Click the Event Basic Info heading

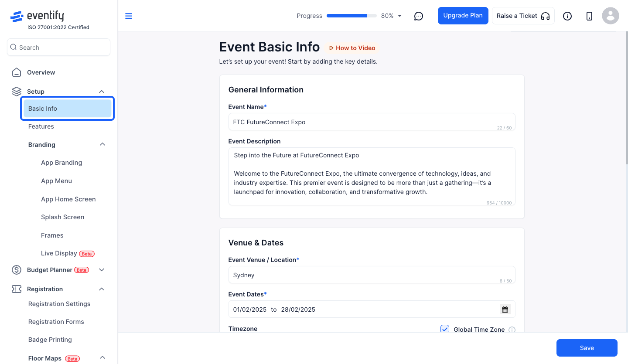point(269,47)
